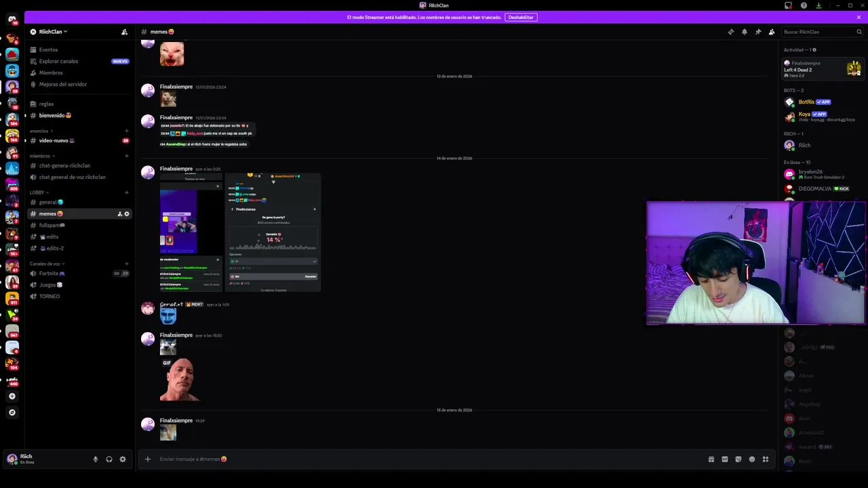Image resolution: width=868 pixels, height=488 pixels.
Task: Open the video-nuevo channel
Action: point(57,140)
